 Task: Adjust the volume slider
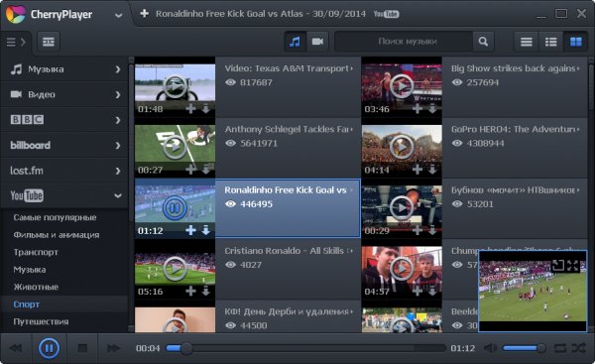point(524,348)
